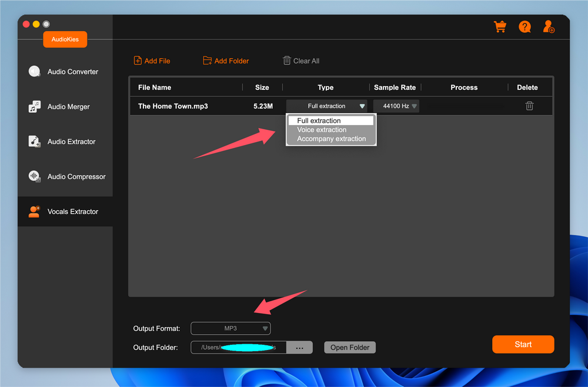Click the Audio Compressor sidebar icon

pos(35,176)
